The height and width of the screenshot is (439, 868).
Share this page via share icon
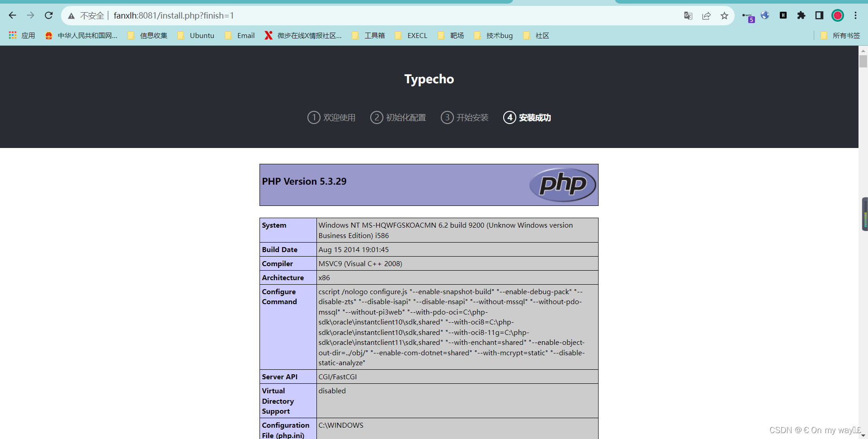(706, 16)
